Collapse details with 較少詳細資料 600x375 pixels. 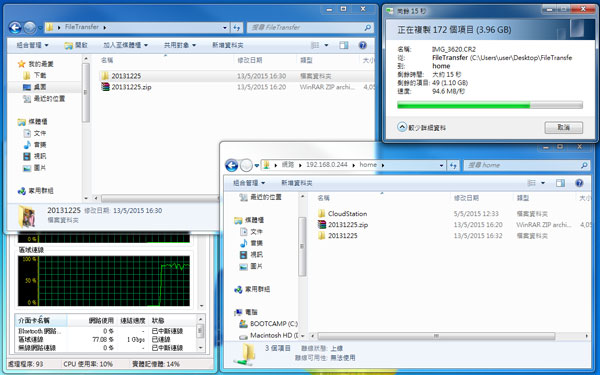click(x=422, y=127)
